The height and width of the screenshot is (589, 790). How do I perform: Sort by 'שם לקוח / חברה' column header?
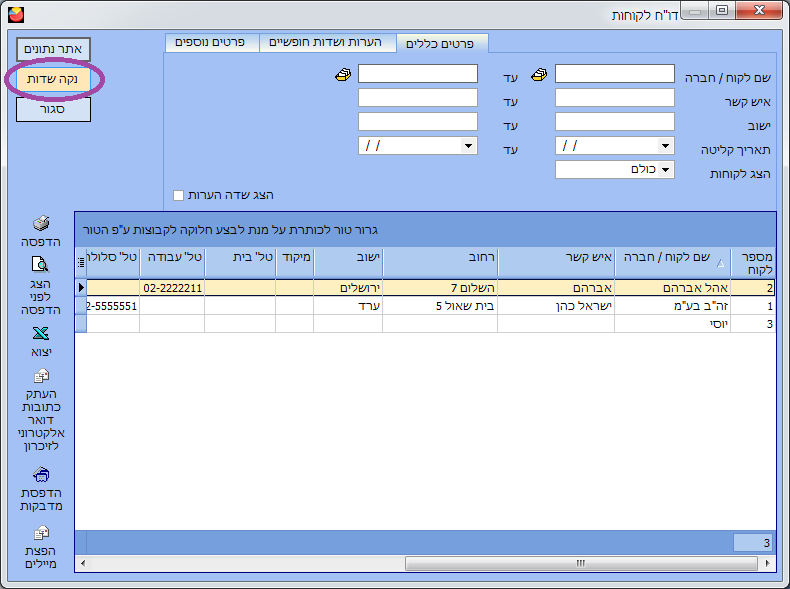672,262
